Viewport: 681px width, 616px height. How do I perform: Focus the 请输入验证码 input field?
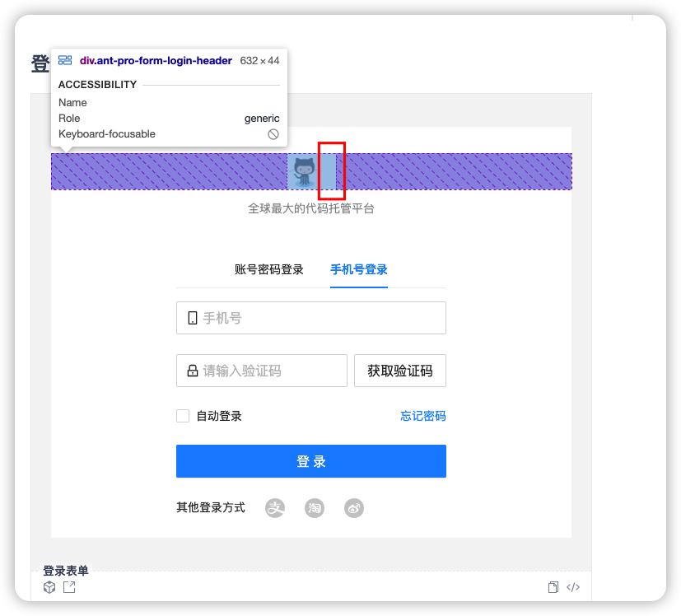pyautogui.click(x=262, y=371)
